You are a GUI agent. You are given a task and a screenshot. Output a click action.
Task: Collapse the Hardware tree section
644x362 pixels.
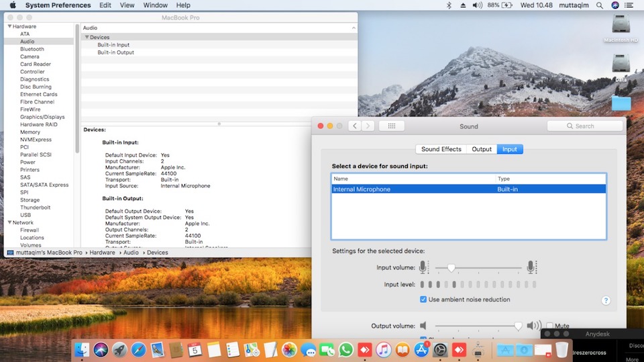tap(9, 26)
